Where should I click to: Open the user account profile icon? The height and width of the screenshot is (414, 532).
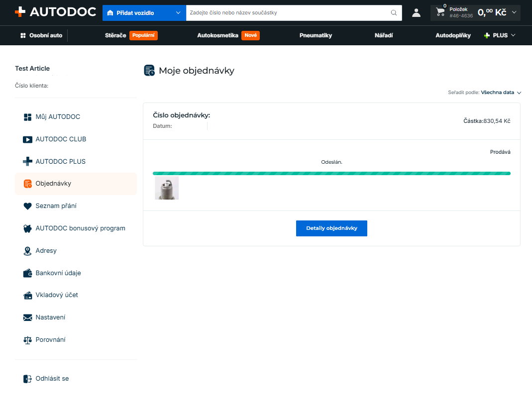pos(416,13)
